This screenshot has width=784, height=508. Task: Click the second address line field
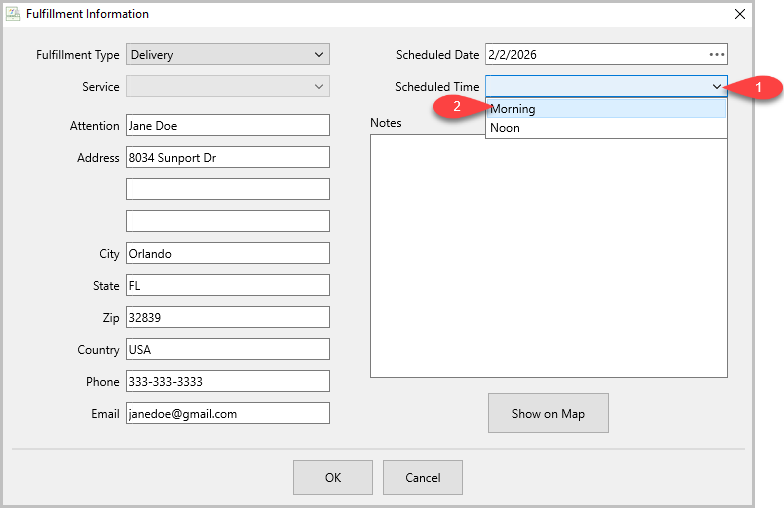[x=228, y=189]
